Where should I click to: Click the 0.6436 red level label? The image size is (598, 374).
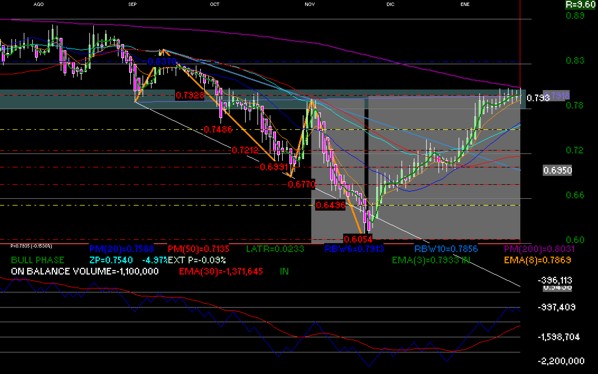(x=330, y=205)
